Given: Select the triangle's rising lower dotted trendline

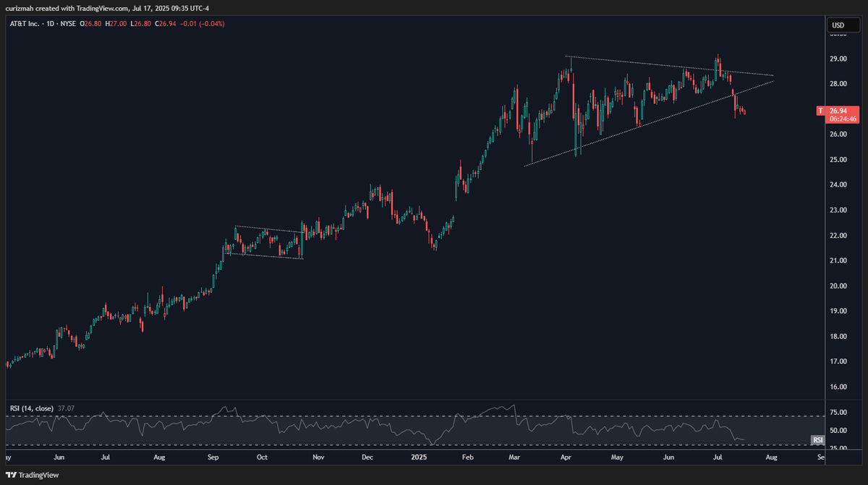Looking at the screenshot, I should (x=648, y=124).
